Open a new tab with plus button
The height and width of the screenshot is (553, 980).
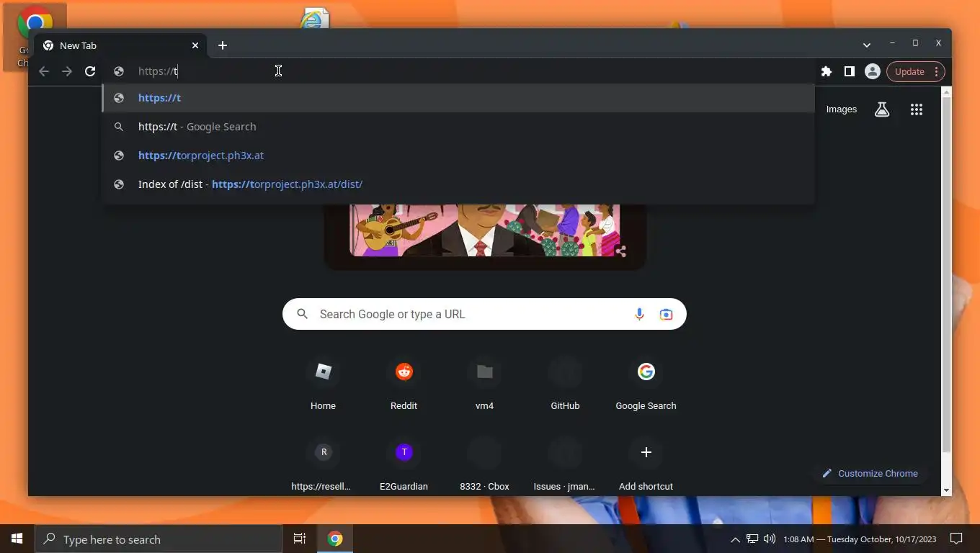click(223, 45)
